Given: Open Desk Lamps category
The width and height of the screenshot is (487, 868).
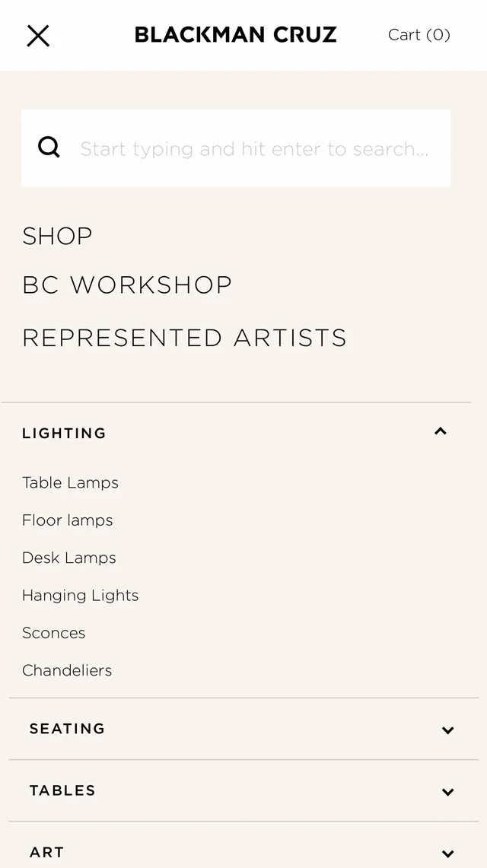Looking at the screenshot, I should tap(69, 558).
